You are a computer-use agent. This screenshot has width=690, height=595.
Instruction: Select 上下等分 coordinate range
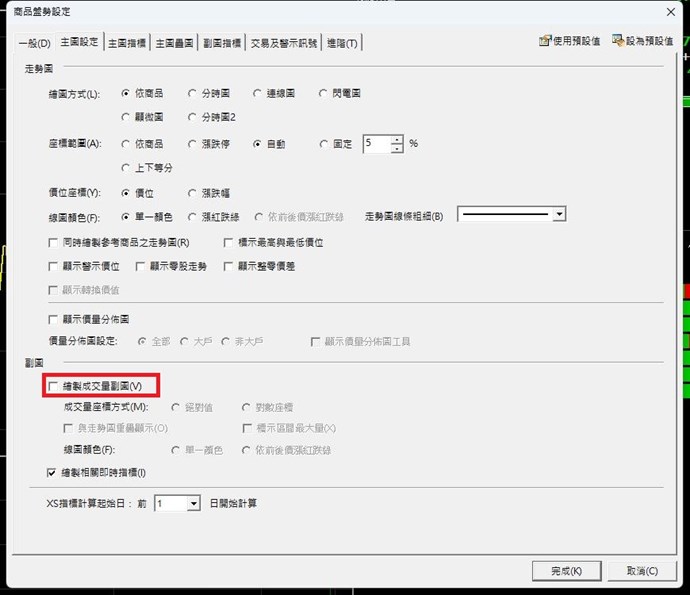tap(126, 168)
